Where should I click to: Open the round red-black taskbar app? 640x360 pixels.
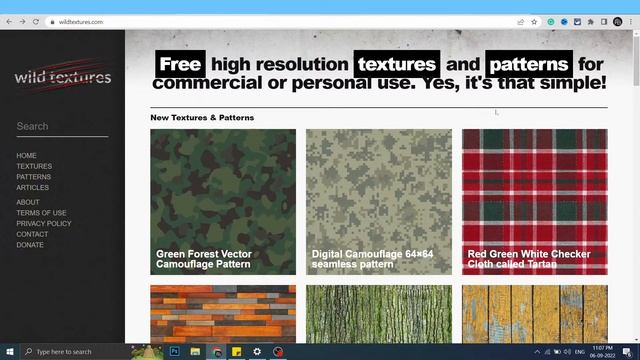pyautogui.click(x=278, y=351)
